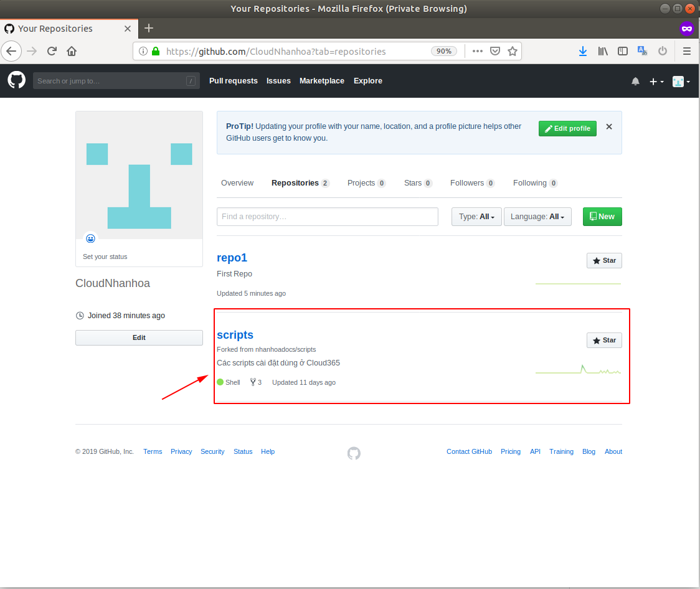Viewport: 700px width, 589px height.
Task: Click the green Edit profile button
Action: [567, 128]
